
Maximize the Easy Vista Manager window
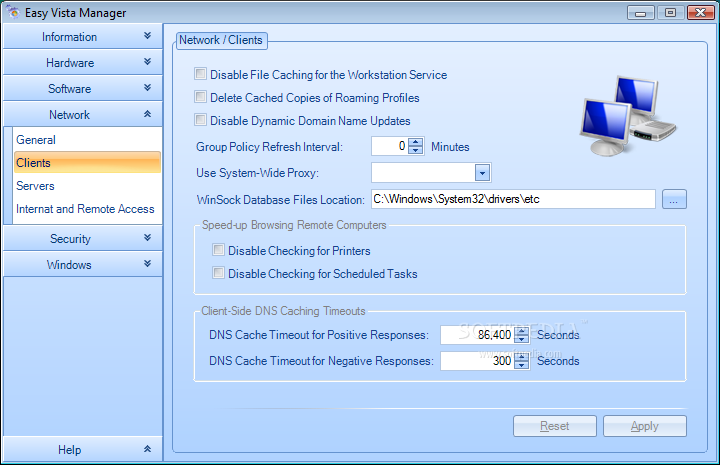[670, 13]
